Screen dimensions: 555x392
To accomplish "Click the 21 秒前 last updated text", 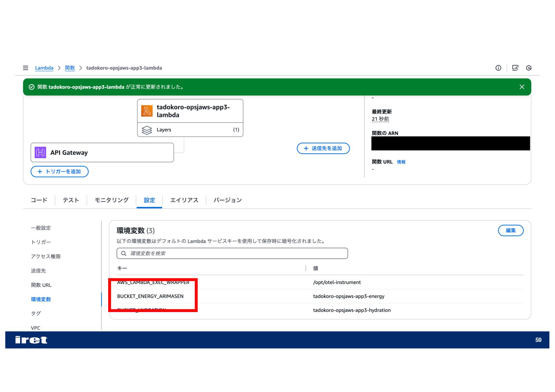I will click(380, 119).
